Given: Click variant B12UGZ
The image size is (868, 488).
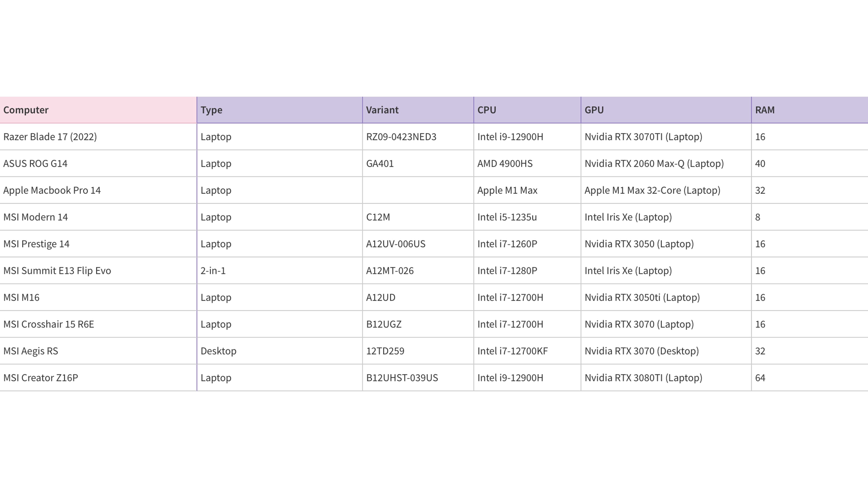Looking at the screenshot, I should 418,324.
